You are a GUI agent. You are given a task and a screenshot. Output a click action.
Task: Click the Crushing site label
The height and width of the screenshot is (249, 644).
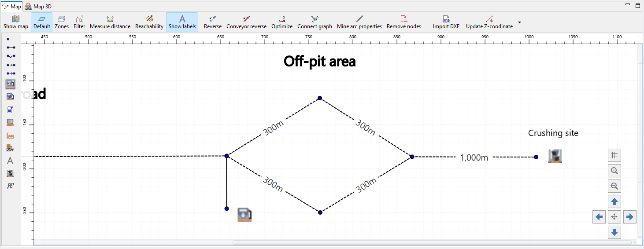pos(553,133)
